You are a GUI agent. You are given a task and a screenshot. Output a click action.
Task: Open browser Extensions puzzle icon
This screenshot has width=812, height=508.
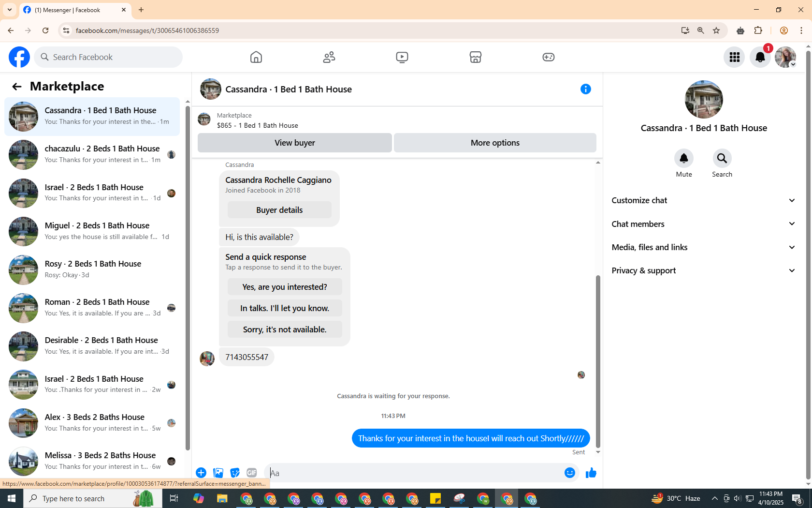[x=758, y=30]
